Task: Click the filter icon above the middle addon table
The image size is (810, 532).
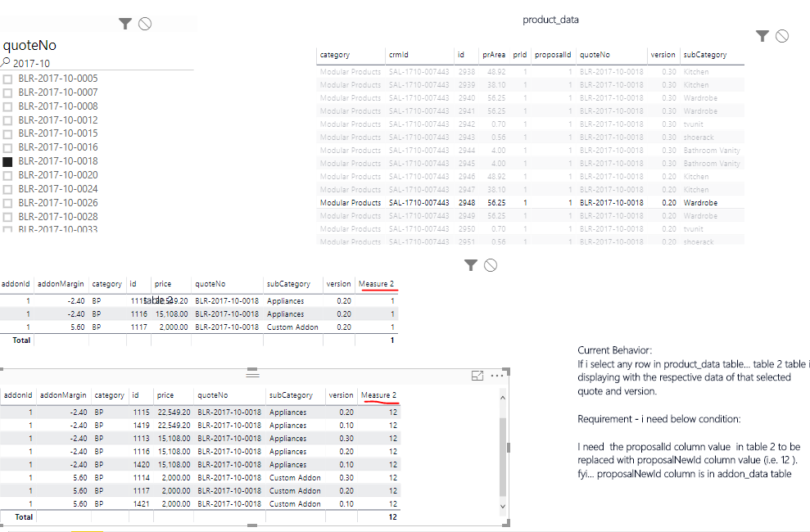Action: 471,265
